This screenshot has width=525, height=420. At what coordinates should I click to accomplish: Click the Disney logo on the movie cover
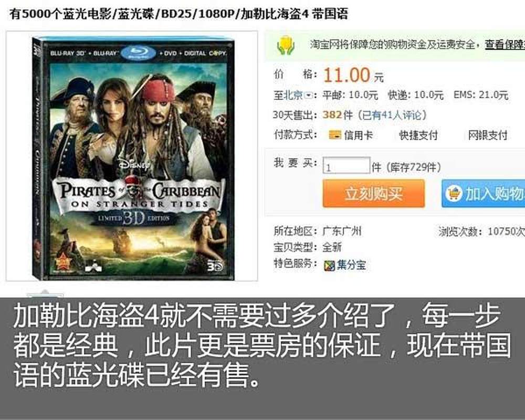134,164
